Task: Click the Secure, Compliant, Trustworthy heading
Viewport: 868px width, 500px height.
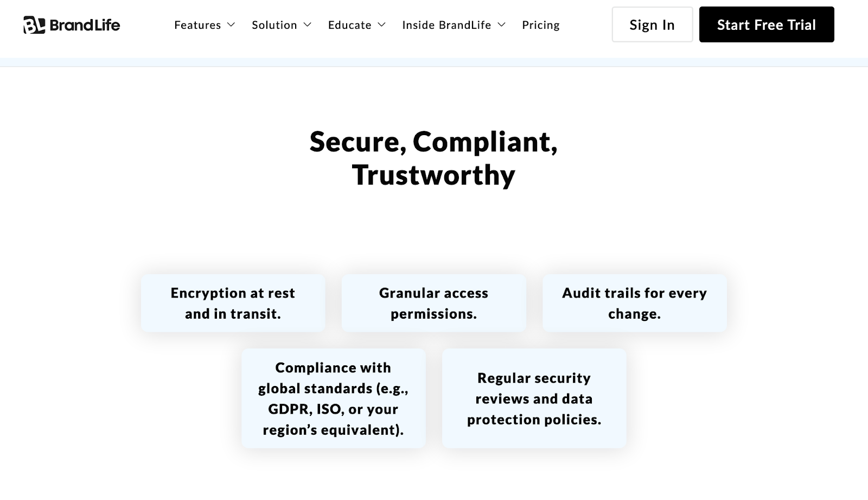Action: (433, 158)
